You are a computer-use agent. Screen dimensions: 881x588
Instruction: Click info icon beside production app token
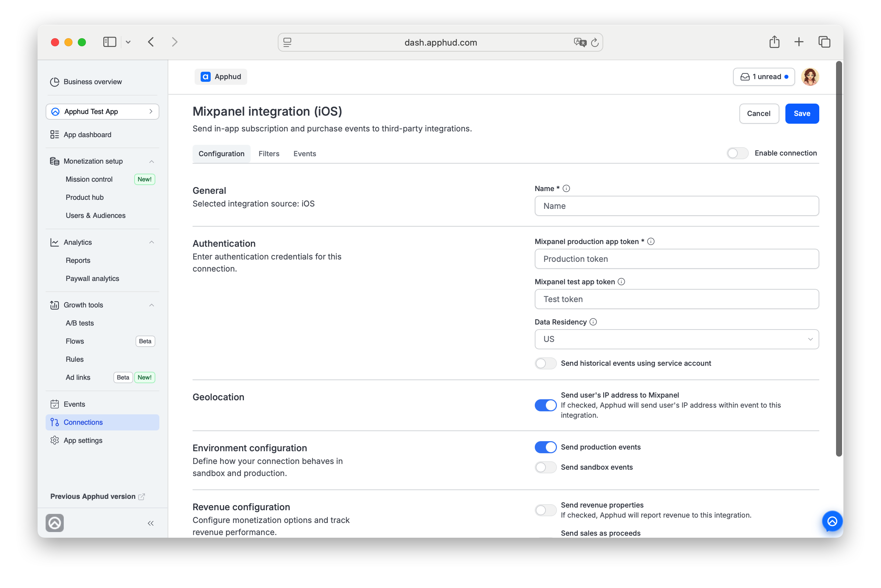(651, 241)
